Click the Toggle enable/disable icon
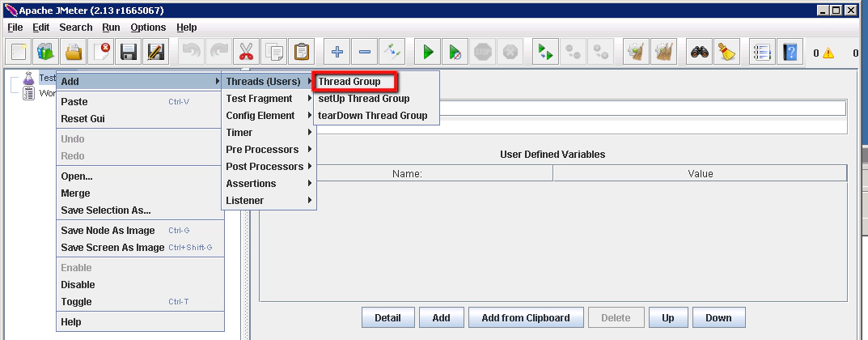The width and height of the screenshot is (868, 340). (x=392, y=52)
